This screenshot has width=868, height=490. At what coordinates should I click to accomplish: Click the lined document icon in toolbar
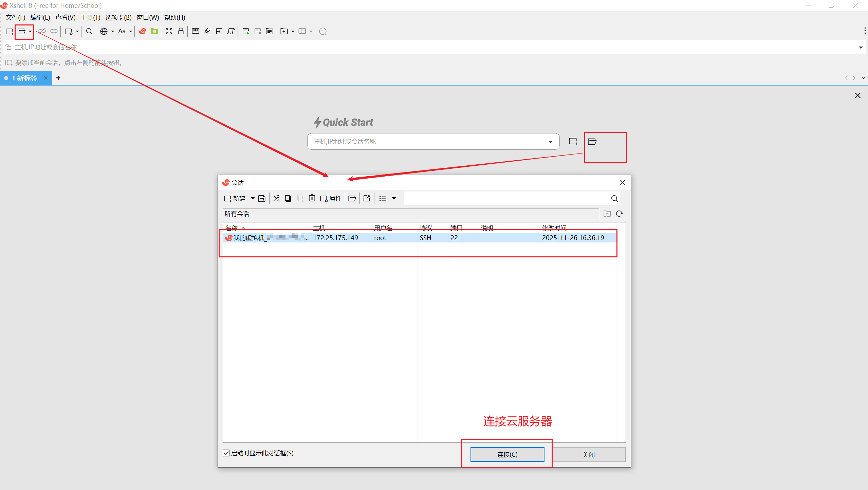(270, 32)
